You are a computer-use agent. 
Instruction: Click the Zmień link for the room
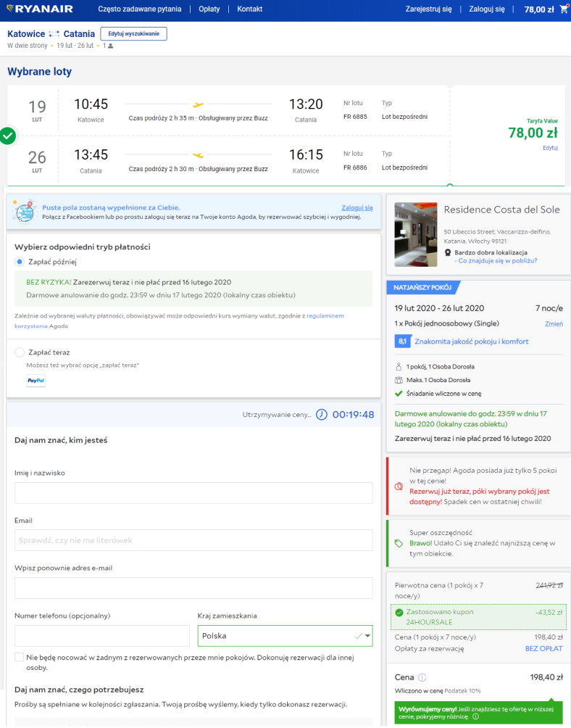point(554,323)
